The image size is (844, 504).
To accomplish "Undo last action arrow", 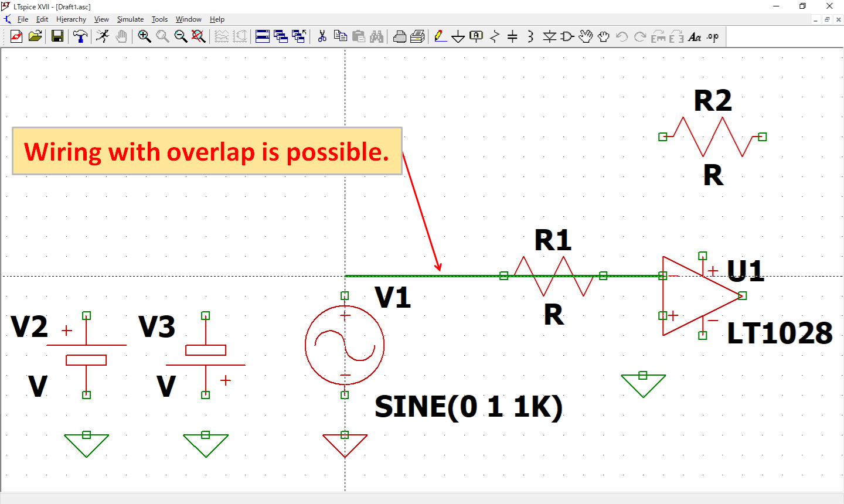I will [x=622, y=36].
